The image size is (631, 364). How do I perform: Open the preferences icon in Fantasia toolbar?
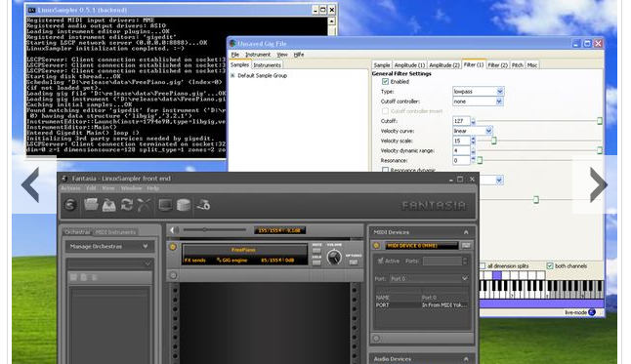(203, 205)
